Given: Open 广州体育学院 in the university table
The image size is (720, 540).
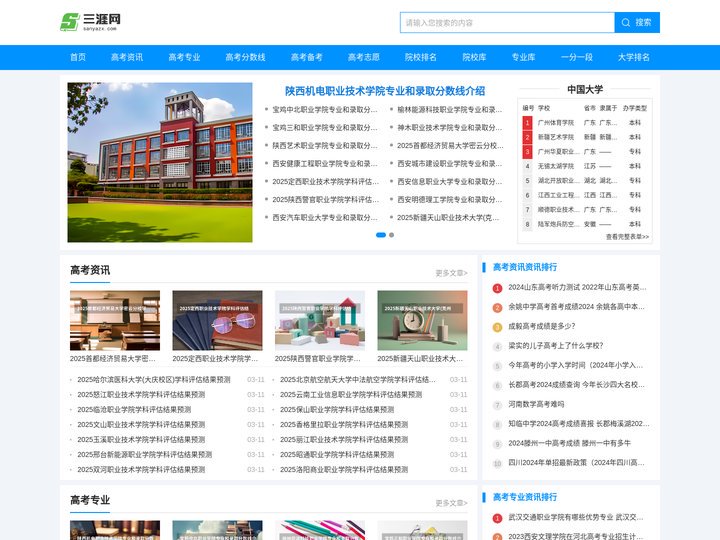Looking at the screenshot, I should [x=556, y=123].
